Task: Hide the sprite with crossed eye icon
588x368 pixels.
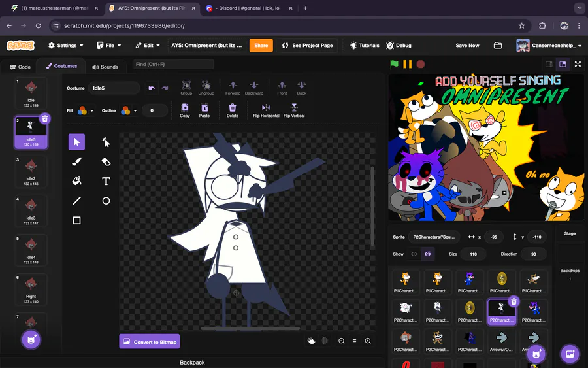Action: [427, 254]
